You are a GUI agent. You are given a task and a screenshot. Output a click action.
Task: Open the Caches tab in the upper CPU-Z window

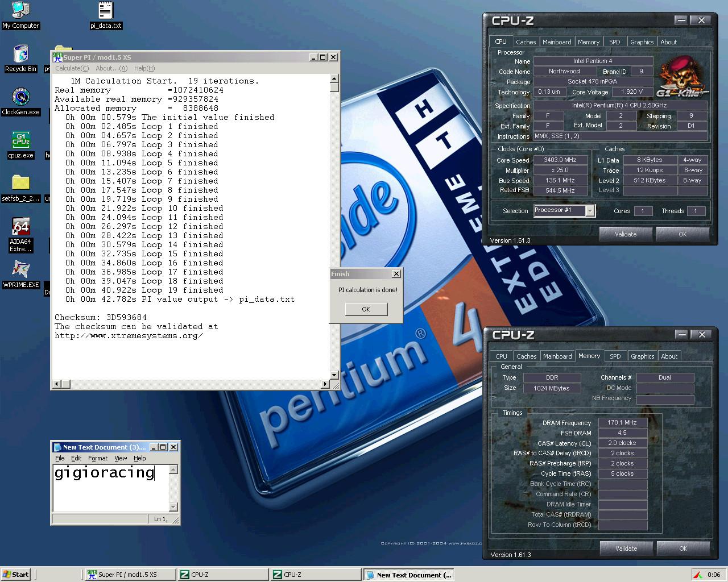[x=526, y=42]
